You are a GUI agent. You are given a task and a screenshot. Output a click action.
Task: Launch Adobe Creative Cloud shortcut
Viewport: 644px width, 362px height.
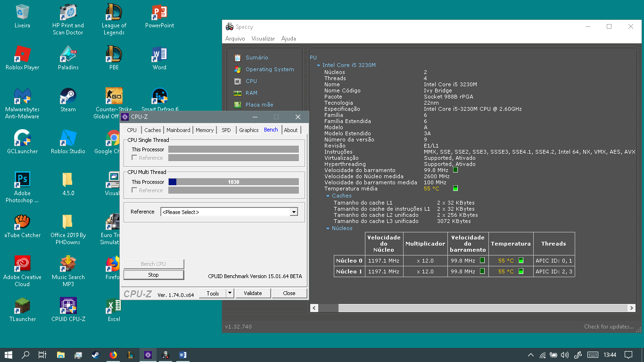(22, 271)
